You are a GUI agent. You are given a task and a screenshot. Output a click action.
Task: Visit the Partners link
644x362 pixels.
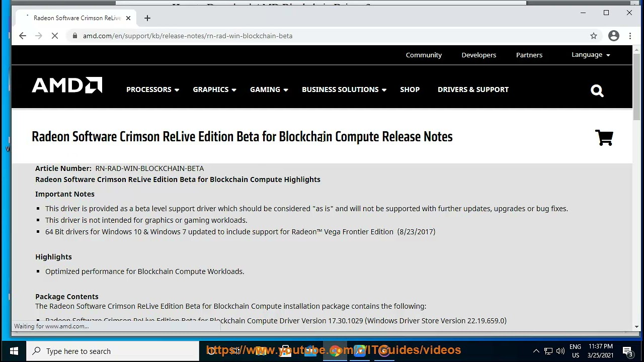[x=529, y=55]
